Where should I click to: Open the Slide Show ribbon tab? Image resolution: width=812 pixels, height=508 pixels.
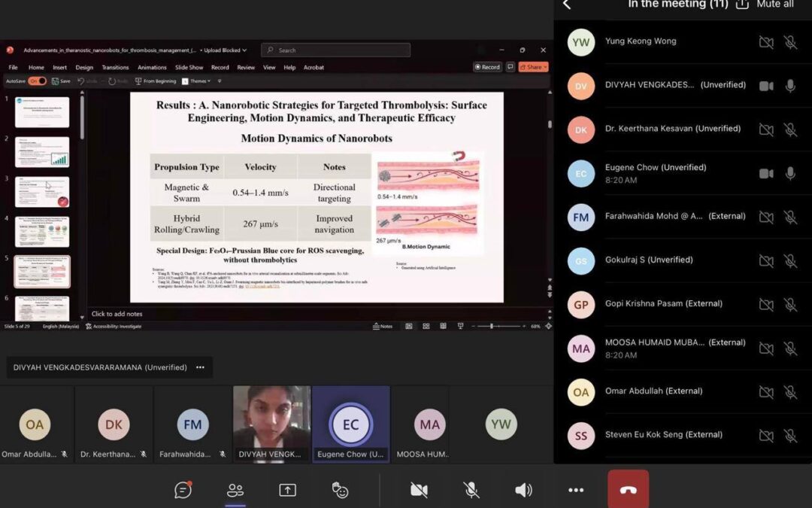[189, 67]
